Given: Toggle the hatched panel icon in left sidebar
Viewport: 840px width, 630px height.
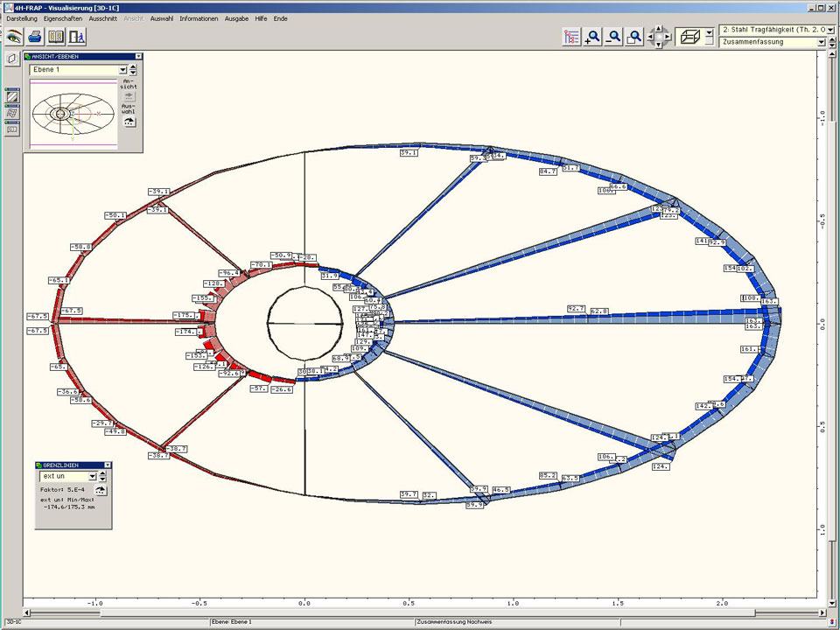Looking at the screenshot, I should [12, 96].
